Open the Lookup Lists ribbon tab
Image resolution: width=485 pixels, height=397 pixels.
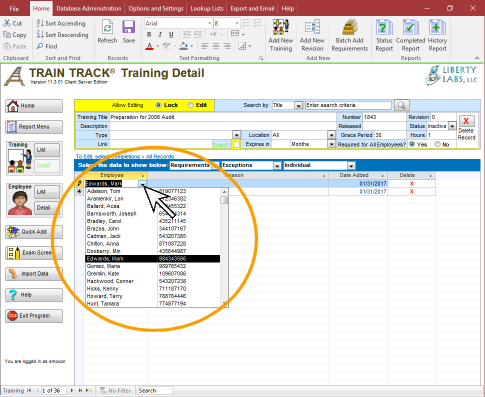point(207,8)
